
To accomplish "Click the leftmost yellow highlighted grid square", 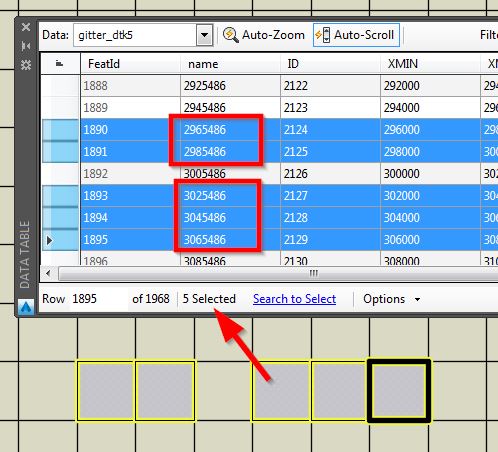I will (x=106, y=391).
